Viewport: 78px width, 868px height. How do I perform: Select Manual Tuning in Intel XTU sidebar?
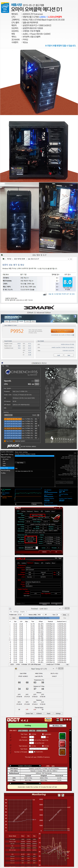pos(6,457)
